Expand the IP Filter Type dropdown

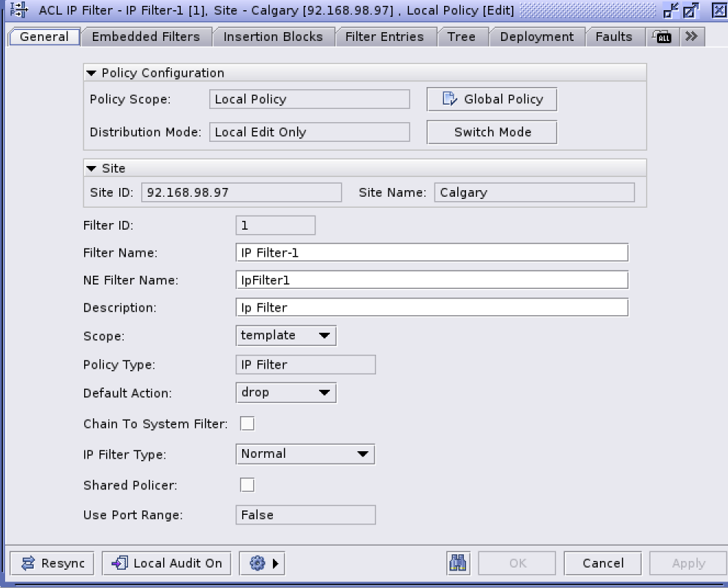point(305,454)
